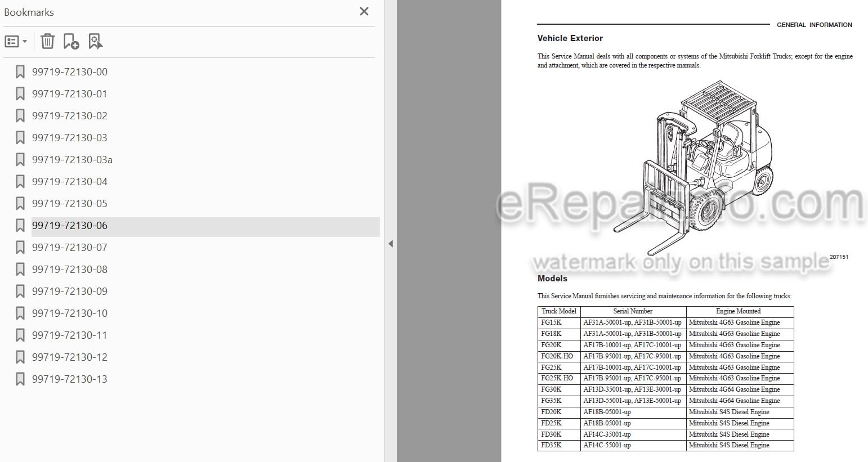
Task: Open bookmark 99719-72130-11
Action: tap(70, 335)
